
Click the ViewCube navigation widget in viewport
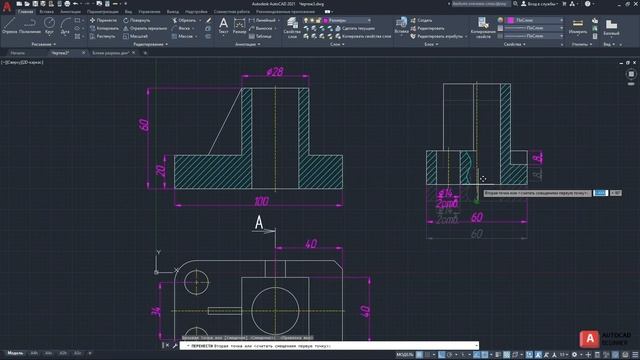point(631,74)
